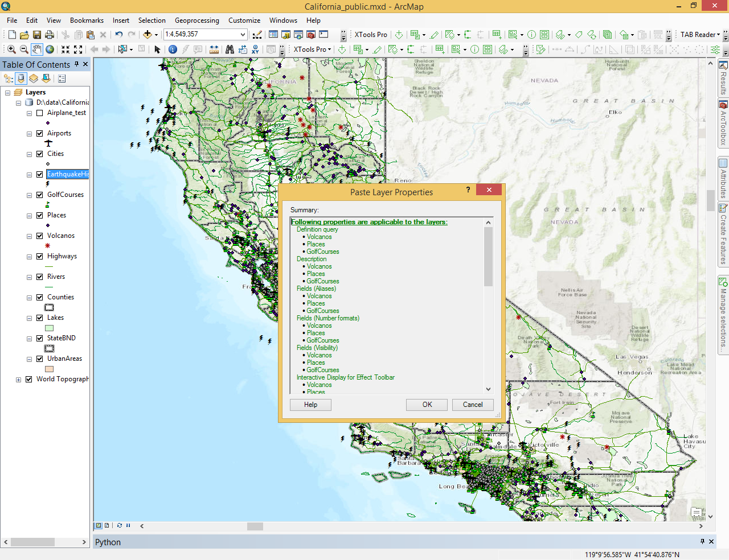Open the File menu

pyautogui.click(x=12, y=20)
